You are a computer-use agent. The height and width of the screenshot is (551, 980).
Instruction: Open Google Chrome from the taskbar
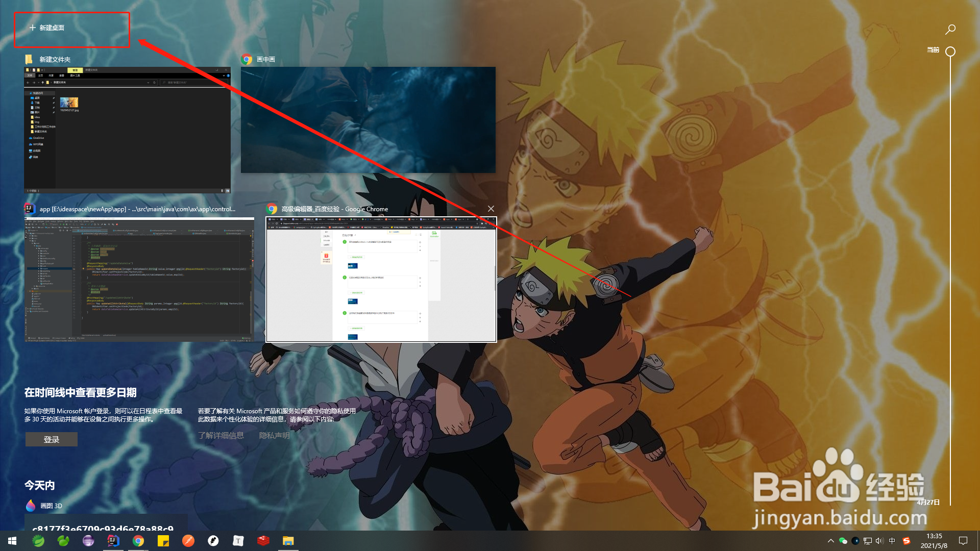138,541
